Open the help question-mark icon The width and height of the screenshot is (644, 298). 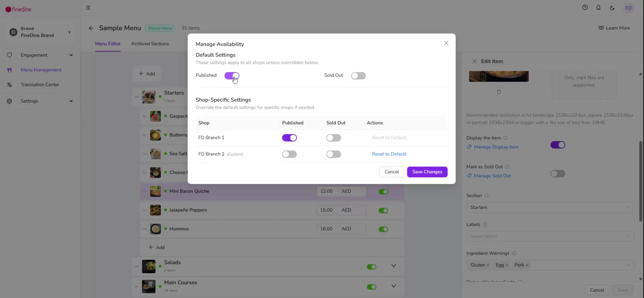tap(585, 7)
